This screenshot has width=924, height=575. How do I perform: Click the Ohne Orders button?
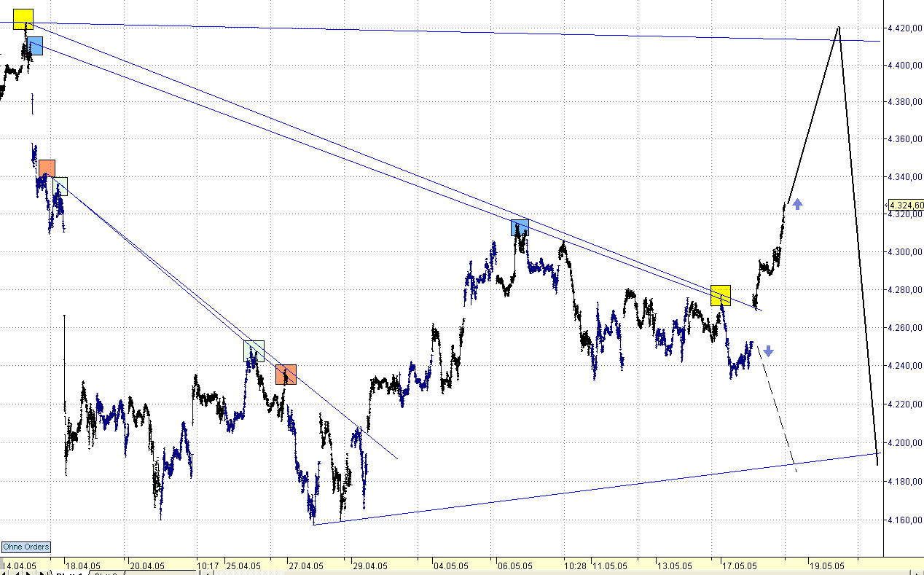point(25,547)
